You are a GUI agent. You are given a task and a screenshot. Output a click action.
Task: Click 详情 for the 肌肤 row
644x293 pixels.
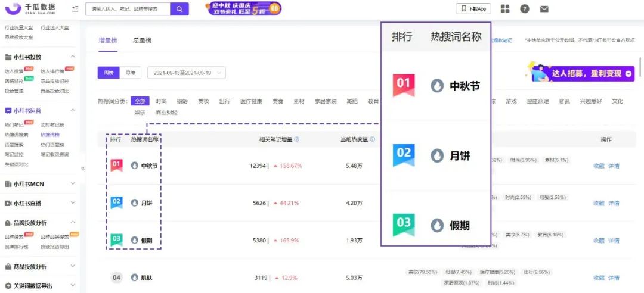(614, 278)
